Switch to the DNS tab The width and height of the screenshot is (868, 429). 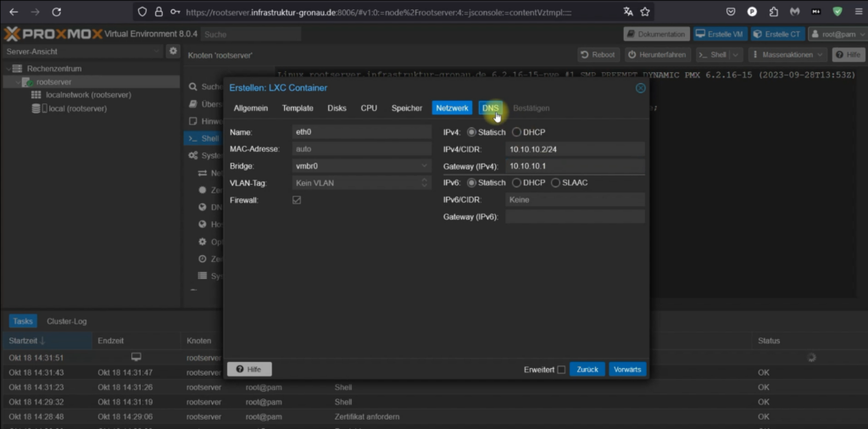tap(491, 109)
